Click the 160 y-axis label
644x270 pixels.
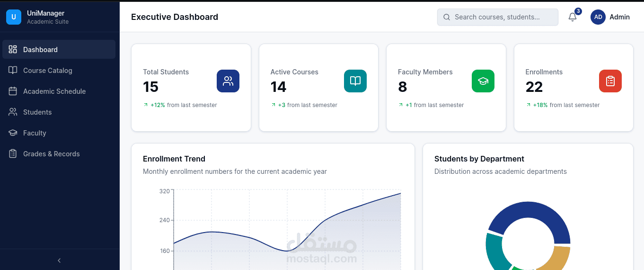coord(164,251)
